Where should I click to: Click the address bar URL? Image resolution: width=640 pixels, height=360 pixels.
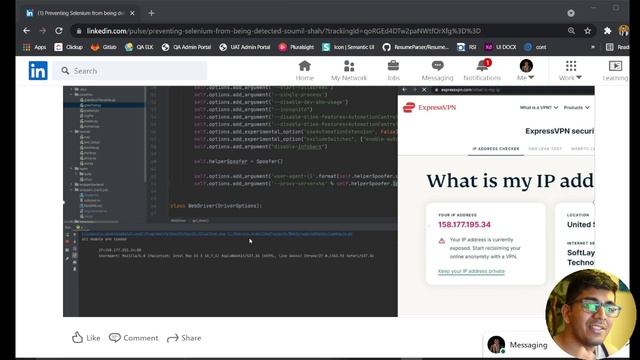(x=283, y=31)
